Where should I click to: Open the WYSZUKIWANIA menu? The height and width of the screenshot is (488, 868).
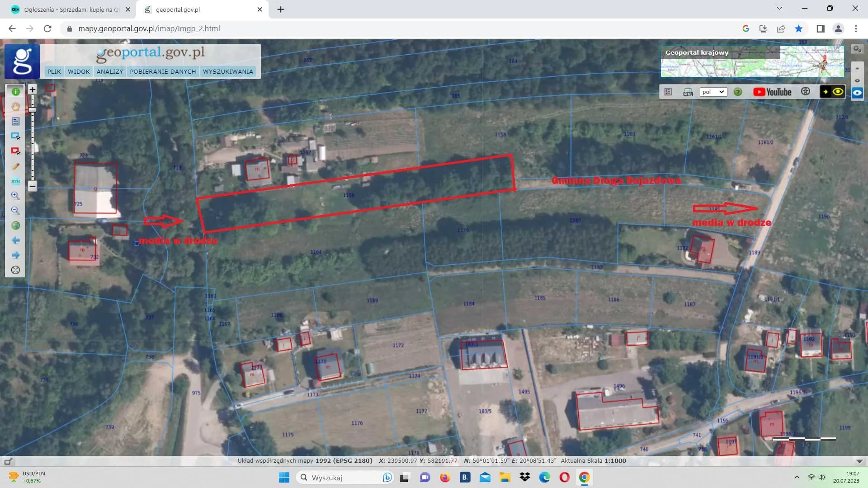(x=228, y=71)
